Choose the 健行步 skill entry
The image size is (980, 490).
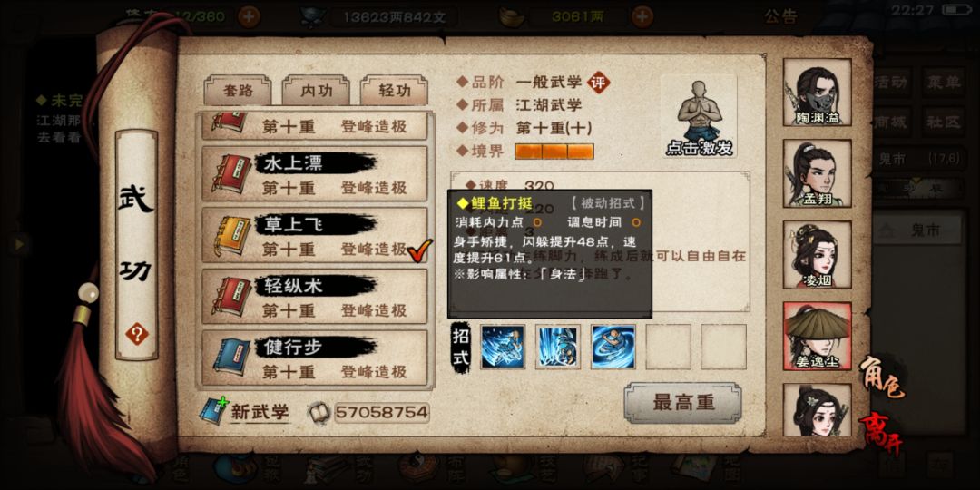point(314,358)
